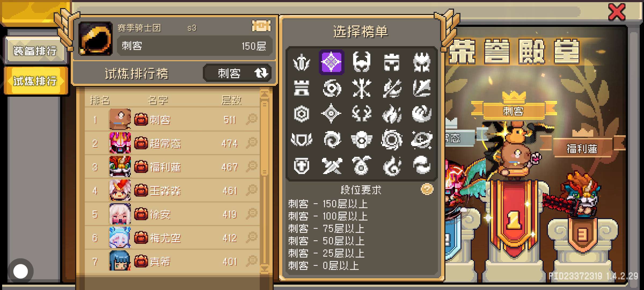Screen dimensions: 644x290
Task: Close the hall of fame with red X
Action: pyautogui.click(x=617, y=12)
